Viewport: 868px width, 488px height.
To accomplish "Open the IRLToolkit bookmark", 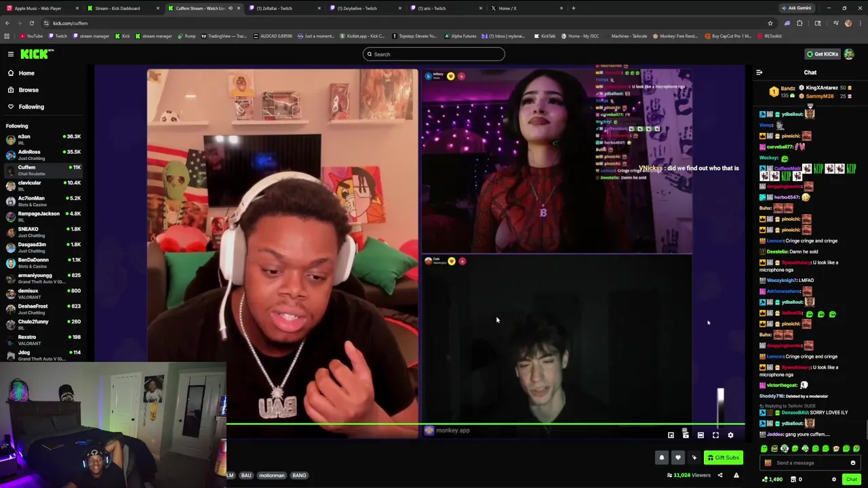I will pos(769,36).
